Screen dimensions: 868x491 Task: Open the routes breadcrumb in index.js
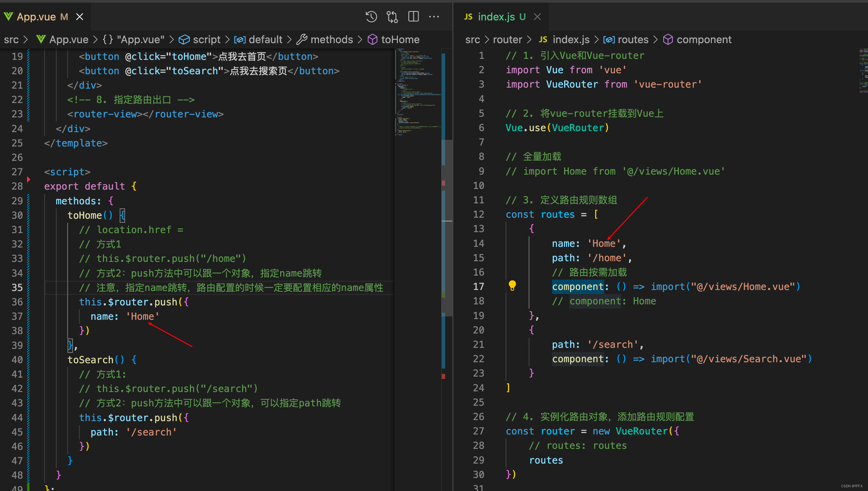[x=633, y=39]
